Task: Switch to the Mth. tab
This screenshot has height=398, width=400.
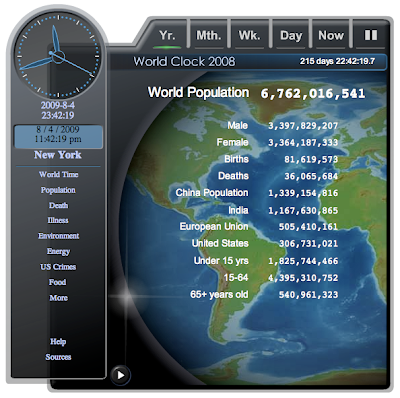Action: coord(209,35)
